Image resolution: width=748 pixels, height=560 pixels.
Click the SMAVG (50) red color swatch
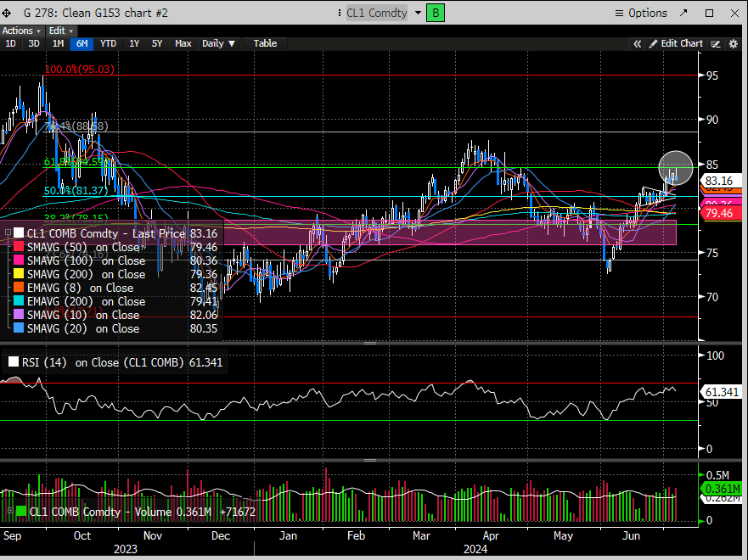tap(19, 247)
